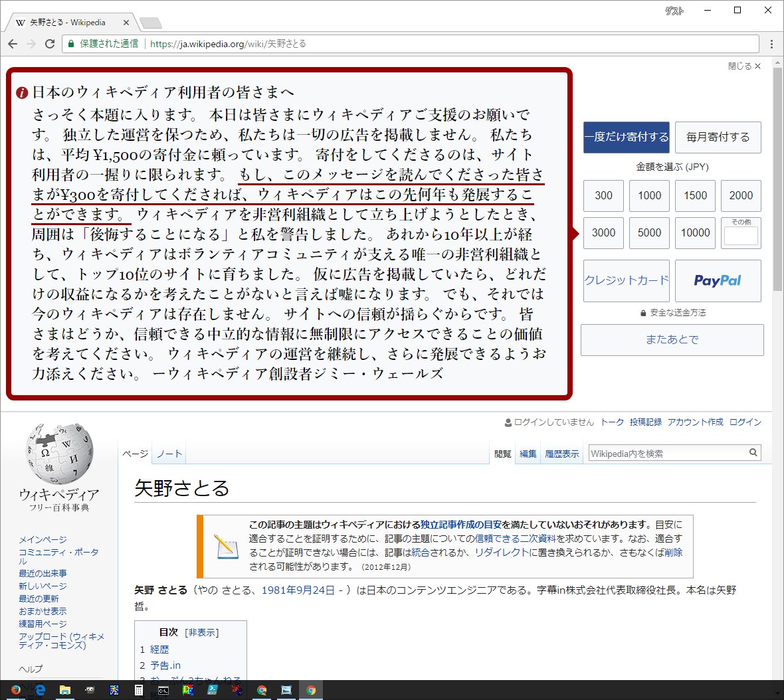Click the browser forward arrow
The image size is (784, 700).
coord(31,44)
